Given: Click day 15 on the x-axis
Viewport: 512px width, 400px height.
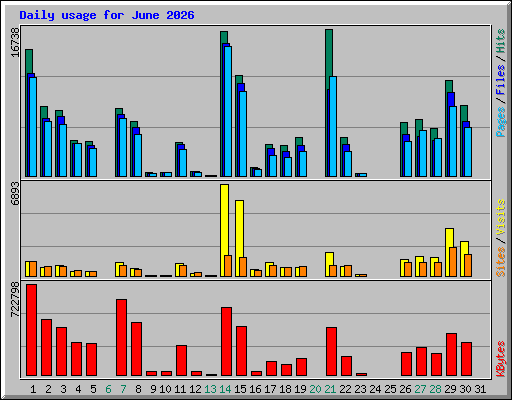Looking at the screenshot, I should click(x=240, y=389).
